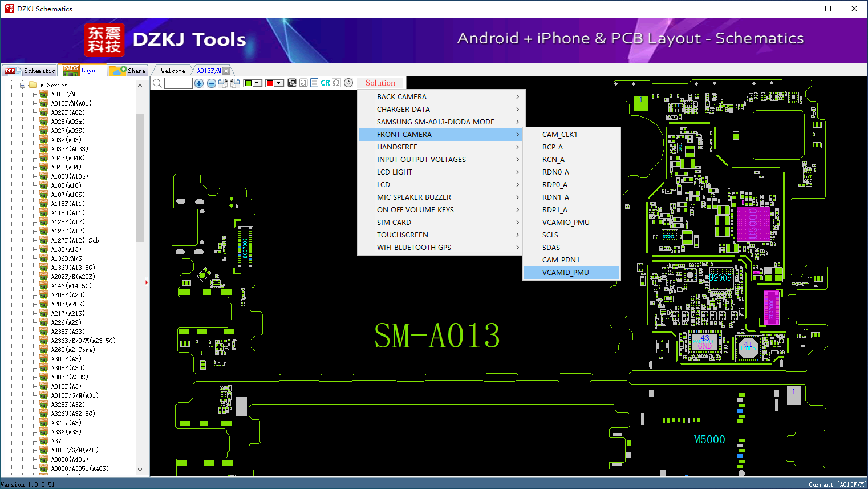Click the zoom out minus icon
Screen dimensions: 868x489
pyautogui.click(x=212, y=83)
